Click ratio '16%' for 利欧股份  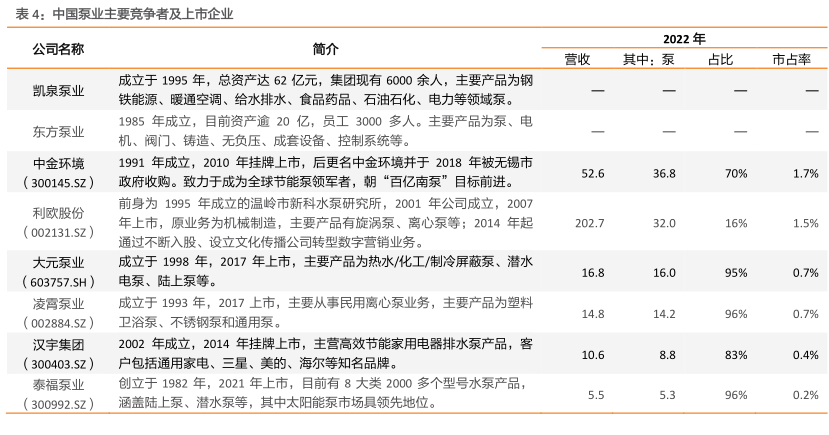coord(736,223)
